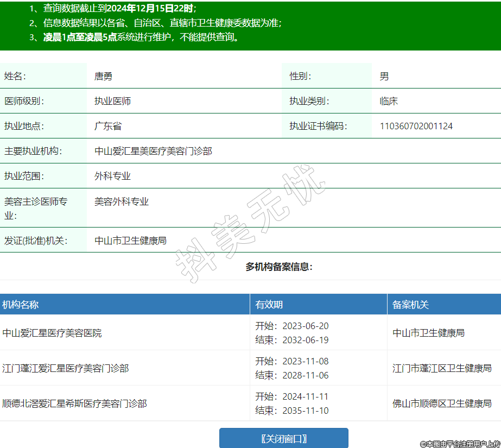Click the 关闭窗口 button
This screenshot has width=501, height=448.
283,438
